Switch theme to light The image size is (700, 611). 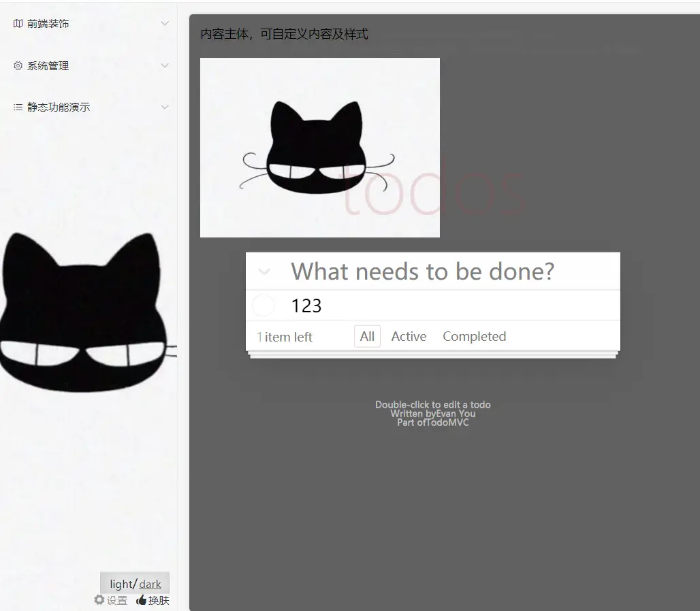[x=121, y=584]
